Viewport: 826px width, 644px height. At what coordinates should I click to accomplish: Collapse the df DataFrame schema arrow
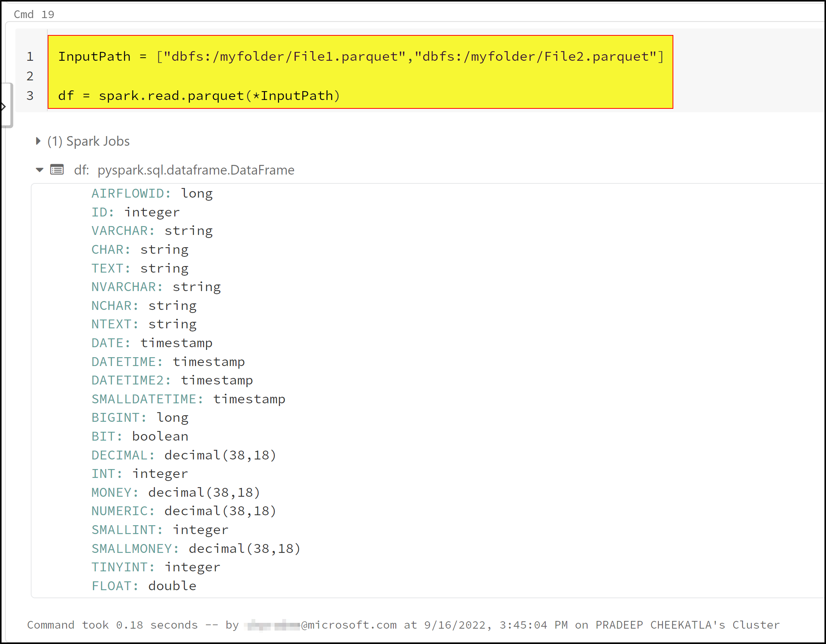coord(40,170)
